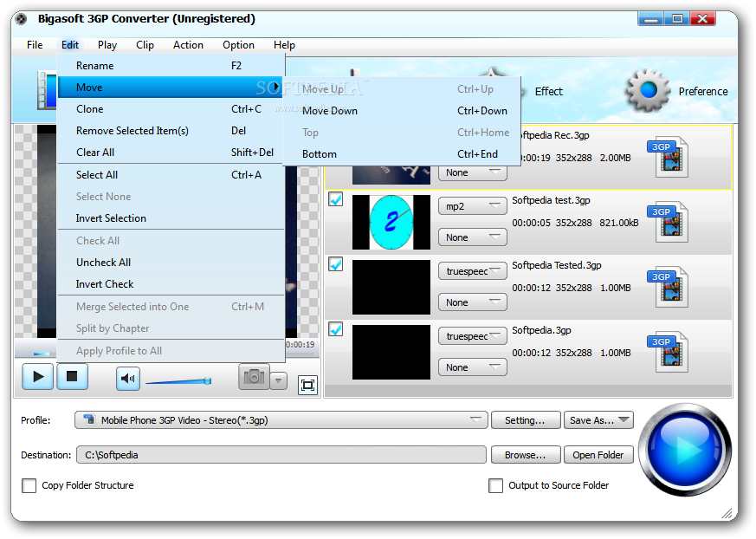756x539 pixels.
Task: Click the file name Softpedia.3gp
Action: click(541, 330)
